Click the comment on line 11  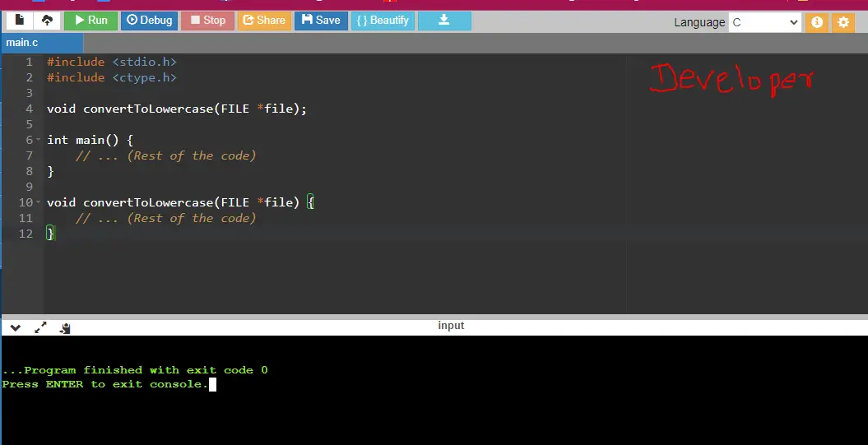pos(166,218)
